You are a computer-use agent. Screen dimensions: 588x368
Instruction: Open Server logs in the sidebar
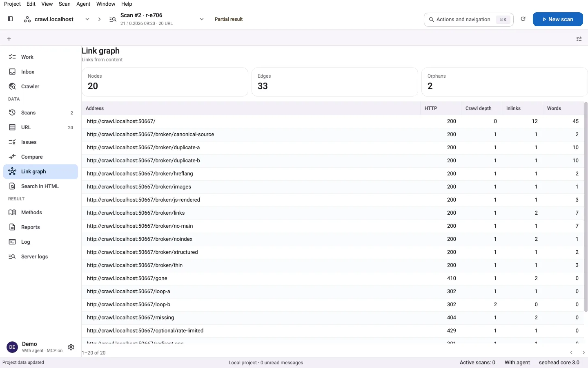pyautogui.click(x=40, y=256)
